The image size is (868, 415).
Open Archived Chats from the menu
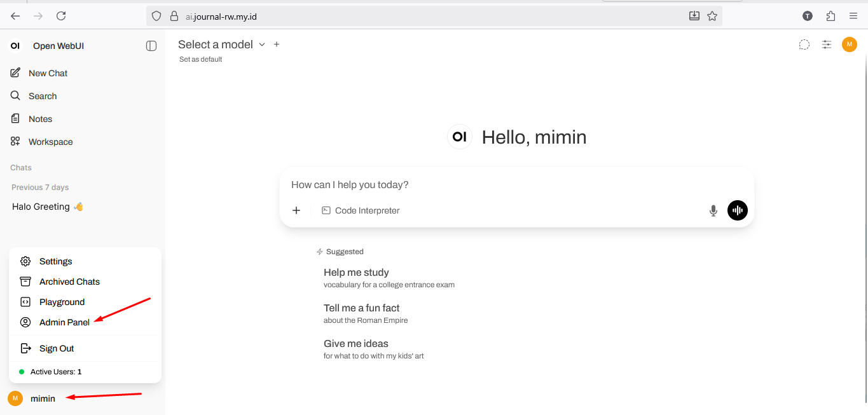tap(69, 282)
